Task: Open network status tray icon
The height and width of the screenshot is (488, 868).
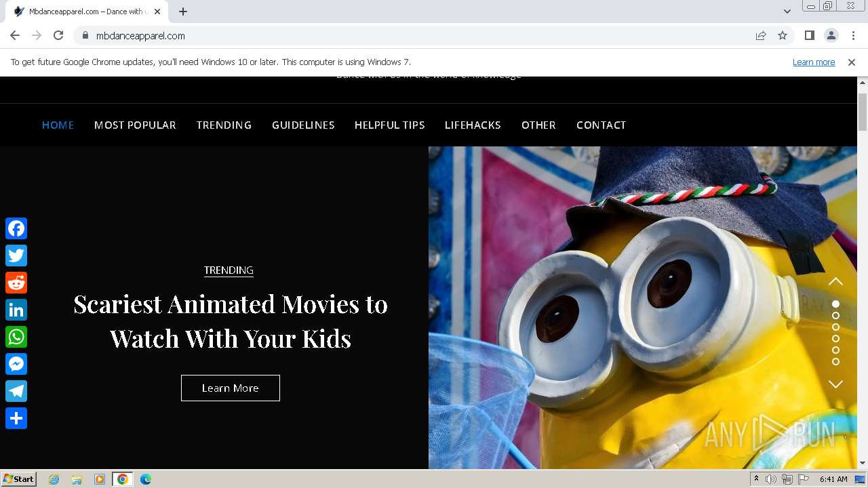Action: point(787,479)
